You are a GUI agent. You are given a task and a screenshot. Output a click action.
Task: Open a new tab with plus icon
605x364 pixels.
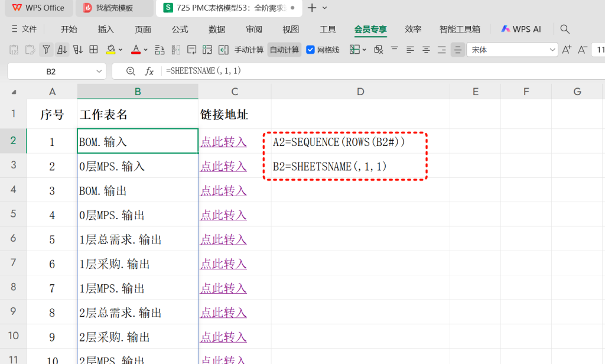coord(312,8)
